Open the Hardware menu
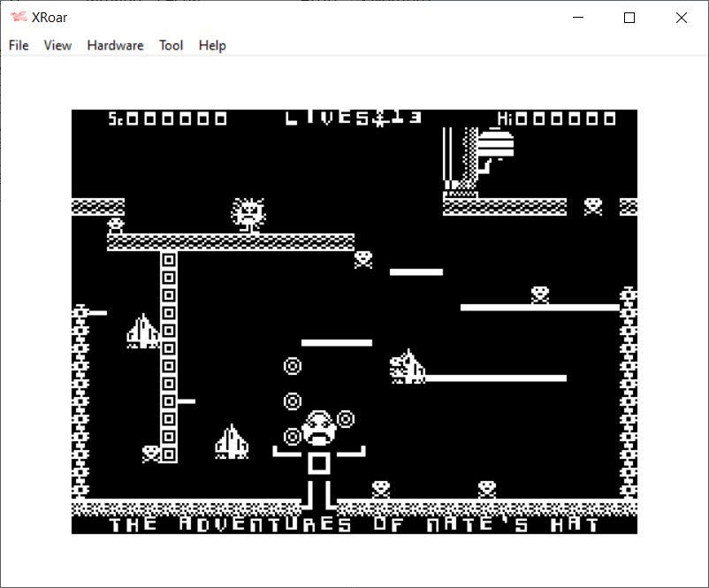 (115, 45)
